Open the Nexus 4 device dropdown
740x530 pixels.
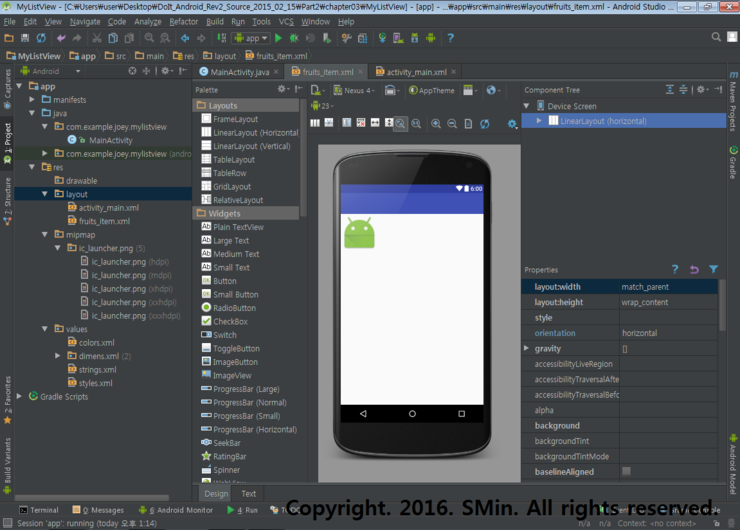pyautogui.click(x=354, y=91)
